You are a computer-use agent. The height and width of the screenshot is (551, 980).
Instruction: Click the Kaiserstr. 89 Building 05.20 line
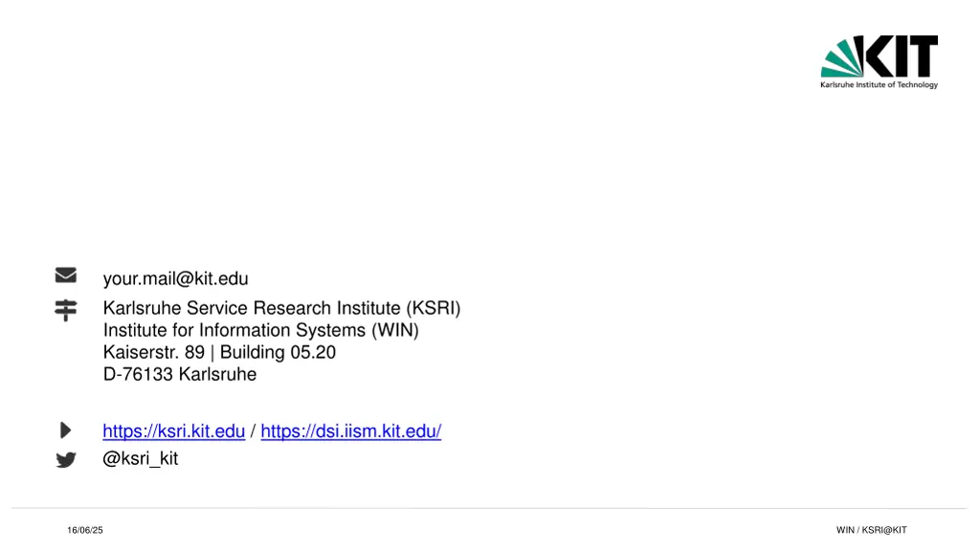pyautogui.click(x=219, y=352)
